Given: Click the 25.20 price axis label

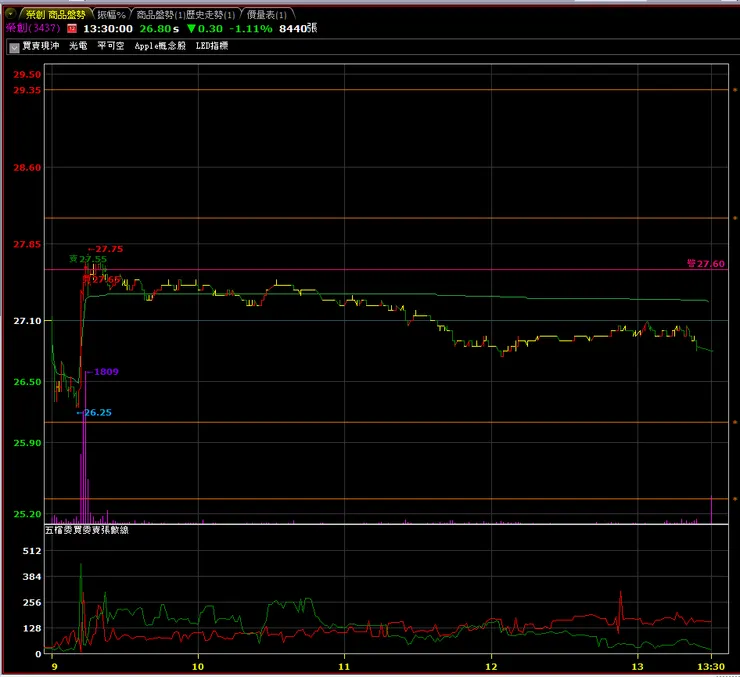Looking at the screenshot, I should 27,514.
